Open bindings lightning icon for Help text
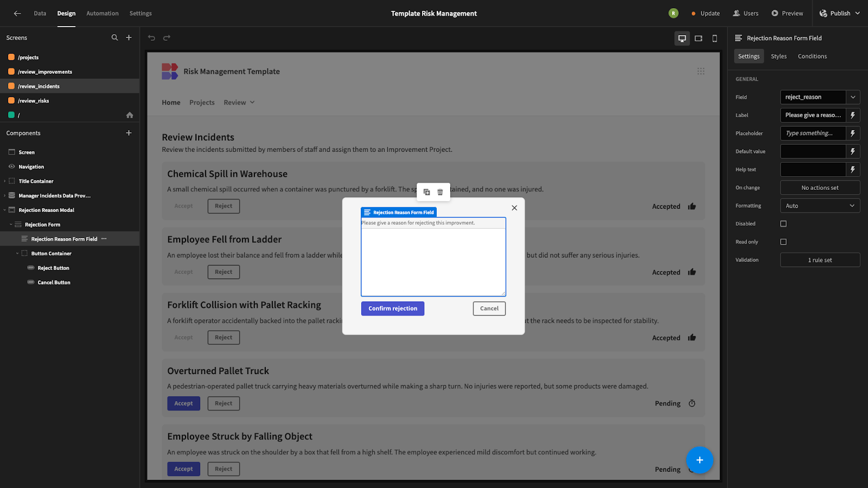 coord(853,170)
